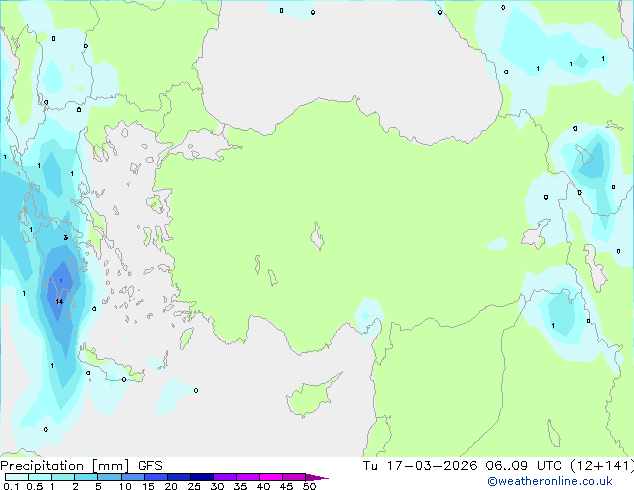Click the '06..09 UTC' time range text
This screenshot has width=634, height=490.
(x=524, y=466)
